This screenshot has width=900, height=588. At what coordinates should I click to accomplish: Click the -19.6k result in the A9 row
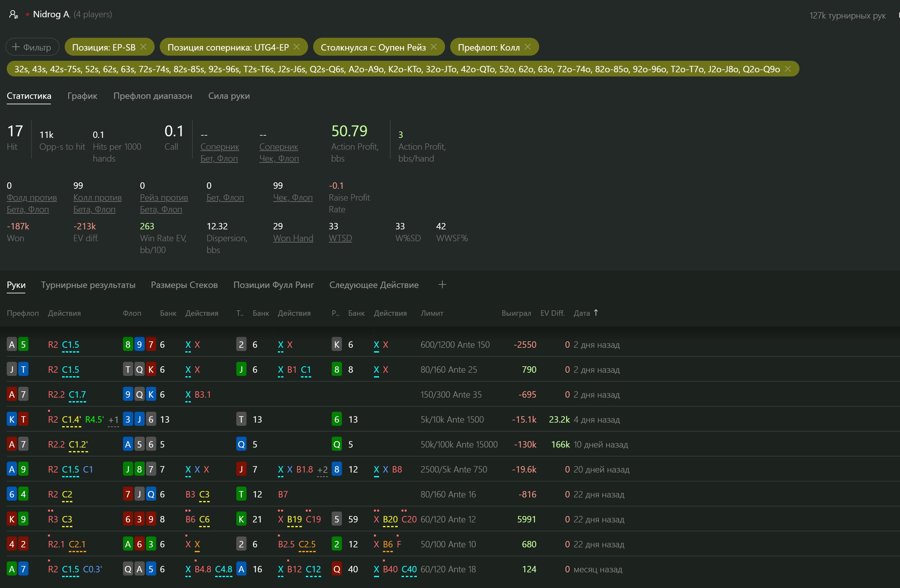(x=524, y=469)
